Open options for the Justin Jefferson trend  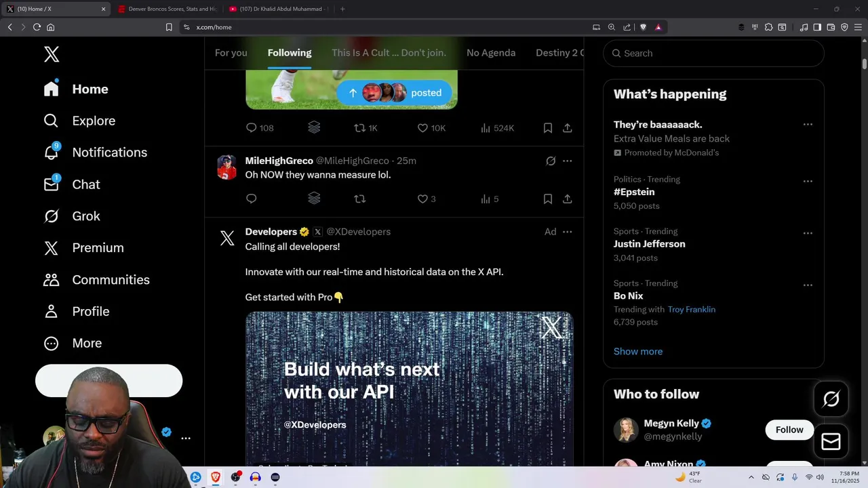(x=808, y=233)
